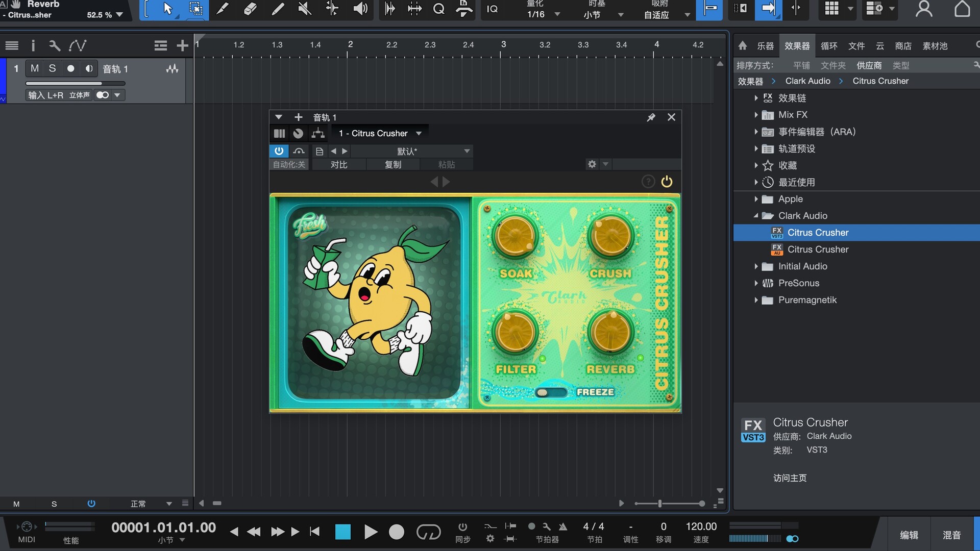Switch to the 商店 browser tab
This screenshot has height=551, width=980.
(x=903, y=46)
